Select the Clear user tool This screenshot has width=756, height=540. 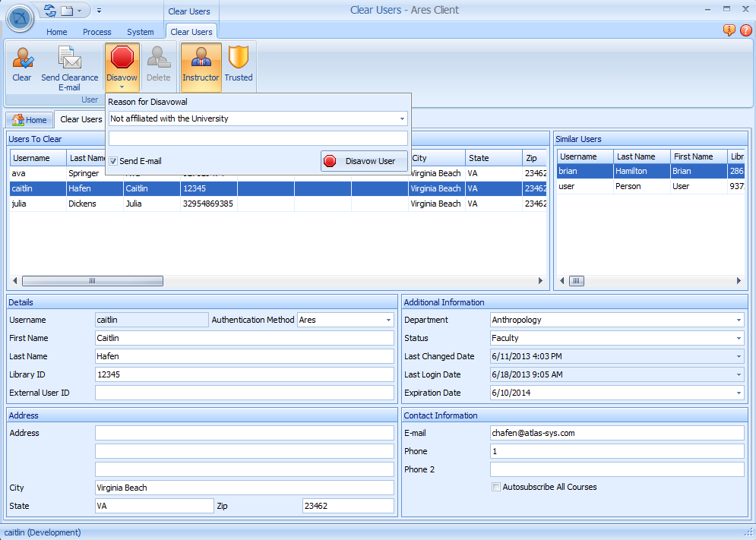click(x=22, y=67)
